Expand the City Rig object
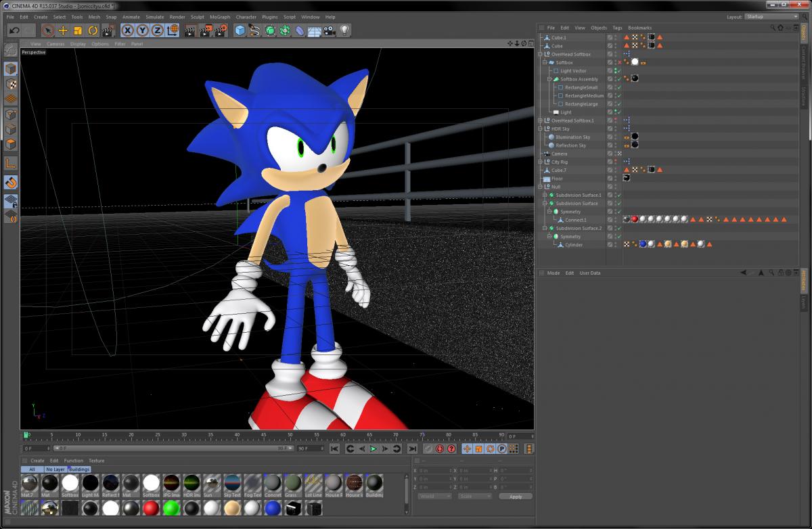812x529 pixels. 540,162
